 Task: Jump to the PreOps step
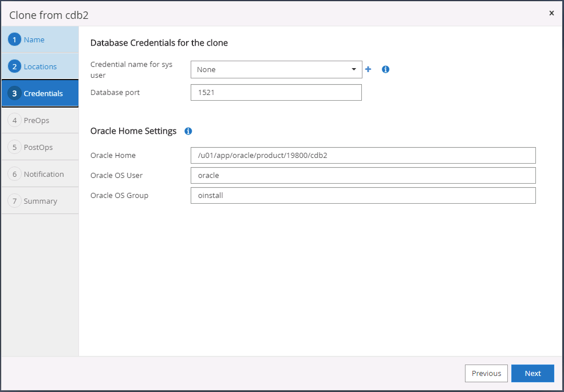pos(36,120)
